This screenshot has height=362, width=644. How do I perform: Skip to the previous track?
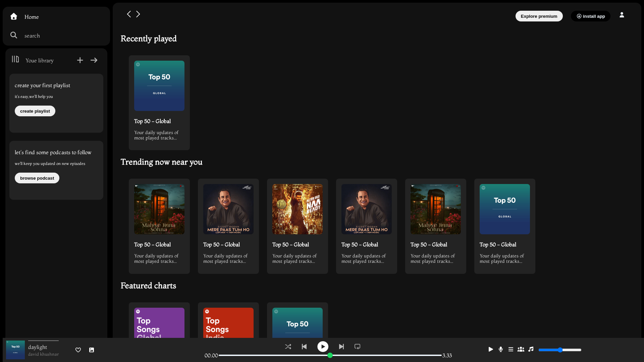tap(304, 347)
